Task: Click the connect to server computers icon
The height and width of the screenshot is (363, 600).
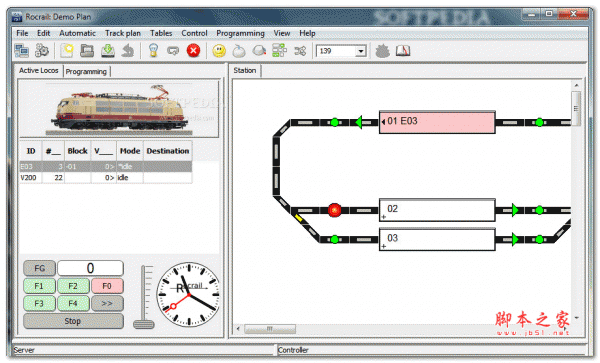Action: tap(21, 50)
